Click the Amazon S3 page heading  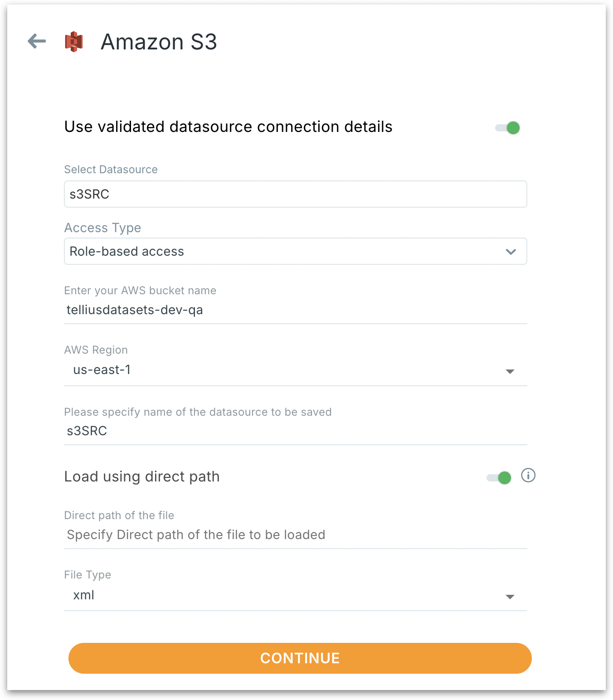pos(159,42)
